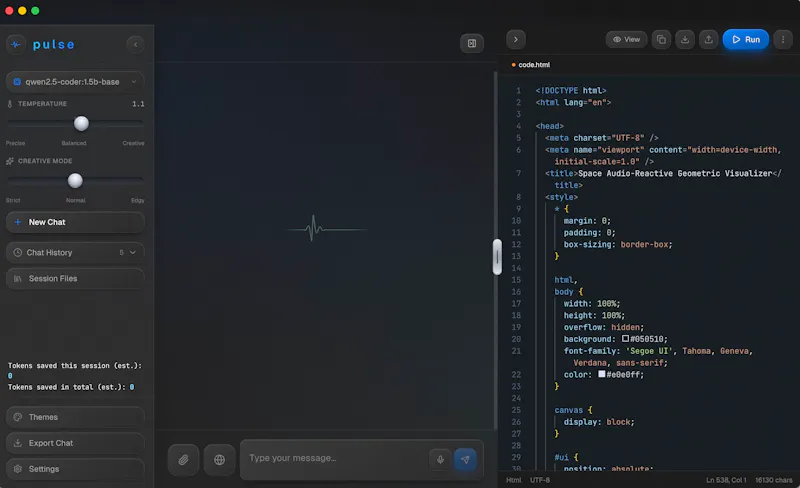Click the UTF-8 encoding status entry
Image resolution: width=800 pixels, height=488 pixels.
point(539,480)
